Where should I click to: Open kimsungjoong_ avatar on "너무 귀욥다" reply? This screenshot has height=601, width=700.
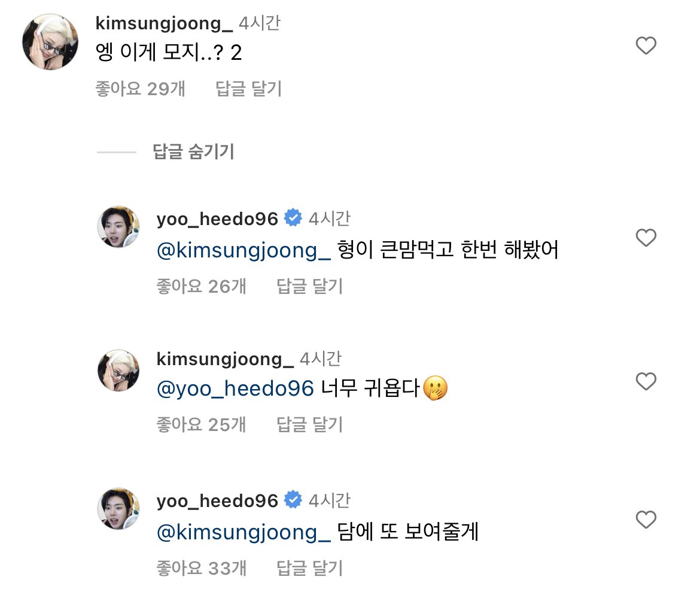point(118,371)
